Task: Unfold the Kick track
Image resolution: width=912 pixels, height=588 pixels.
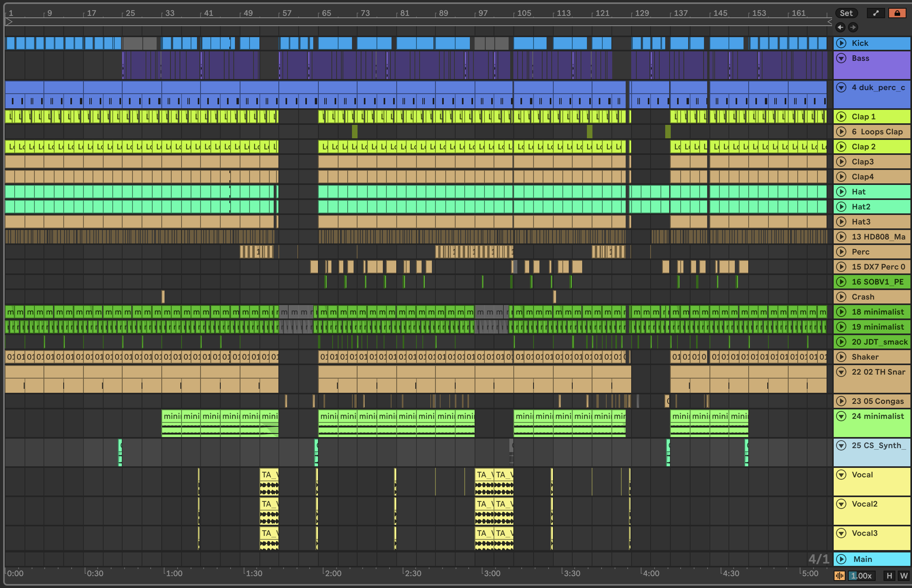Action: tap(841, 43)
